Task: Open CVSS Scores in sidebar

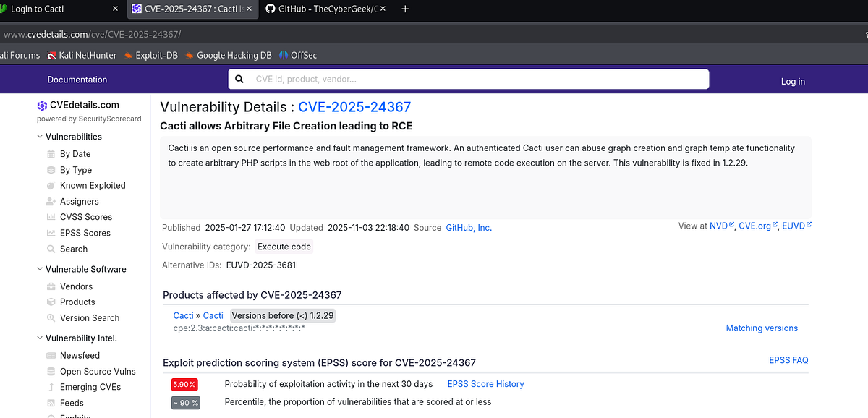Action: (86, 217)
